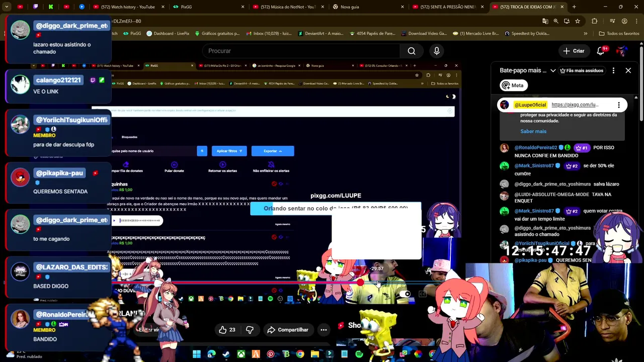Open the chat panel three-dot options
Viewport: 644px width, 362px height.
point(613,70)
